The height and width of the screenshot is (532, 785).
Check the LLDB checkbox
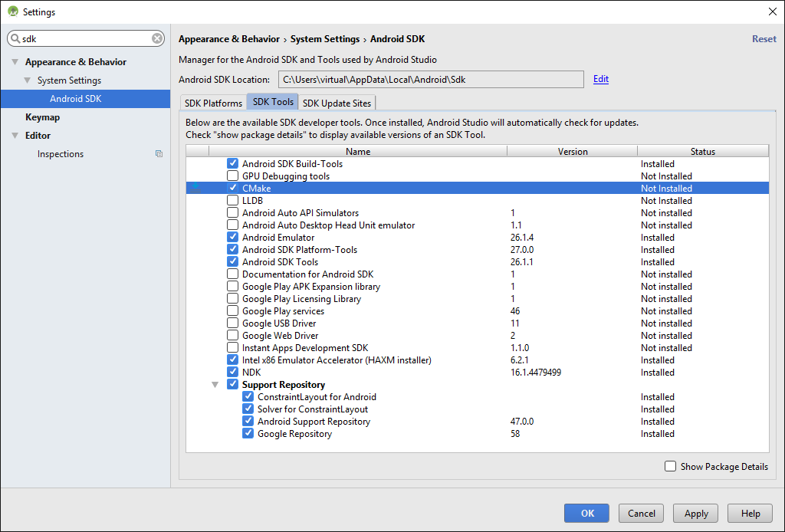coord(232,201)
